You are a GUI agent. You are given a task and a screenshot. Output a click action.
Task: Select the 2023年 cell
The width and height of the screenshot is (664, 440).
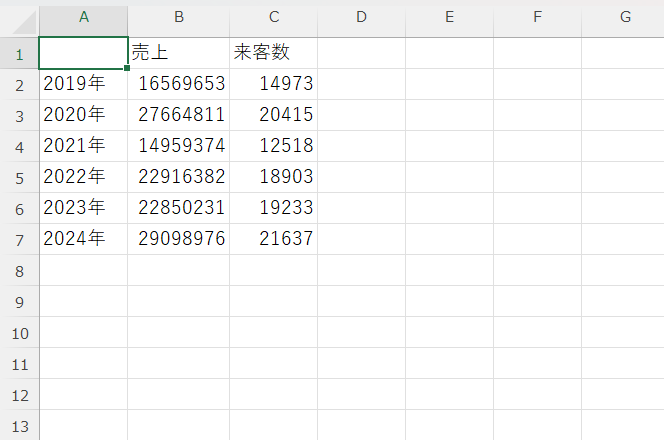[83, 208]
